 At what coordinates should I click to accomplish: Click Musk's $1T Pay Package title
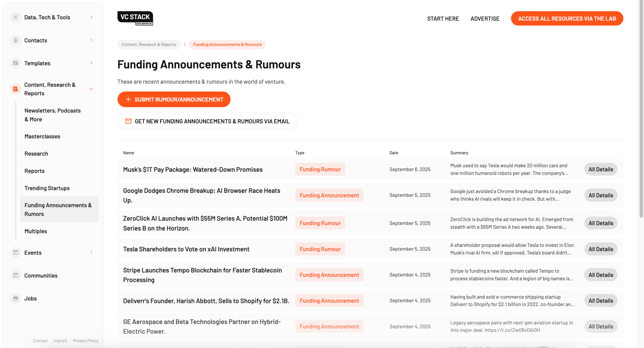pos(193,169)
